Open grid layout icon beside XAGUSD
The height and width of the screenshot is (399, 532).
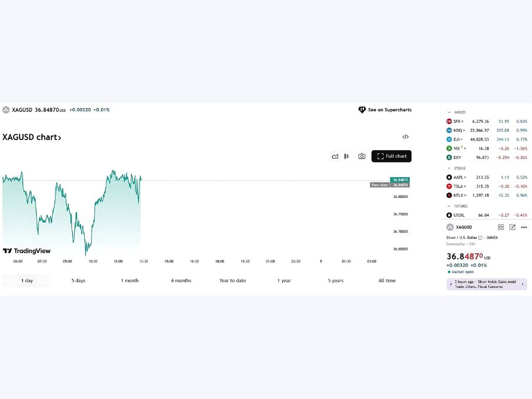pyautogui.click(x=501, y=228)
